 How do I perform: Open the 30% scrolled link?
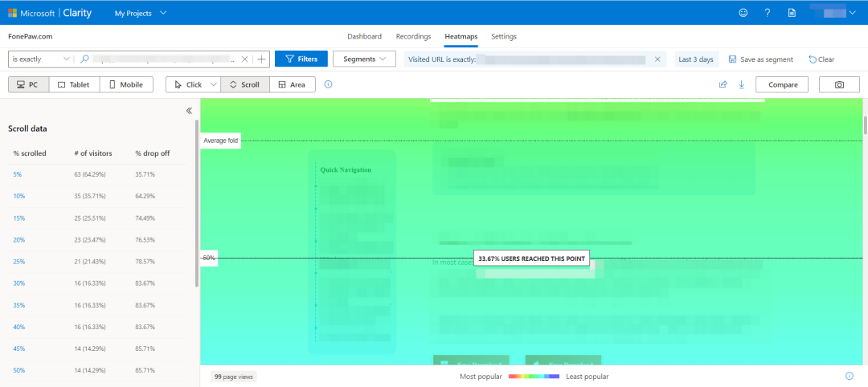(x=18, y=283)
